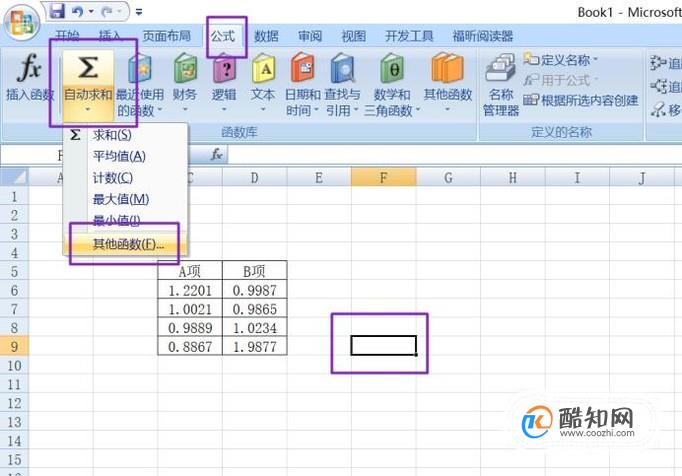Expand the Text (文本) dropdown arrow

click(x=263, y=109)
